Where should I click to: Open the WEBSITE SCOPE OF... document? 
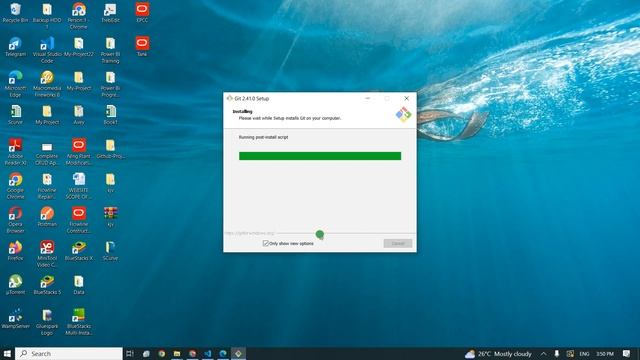tap(79, 186)
